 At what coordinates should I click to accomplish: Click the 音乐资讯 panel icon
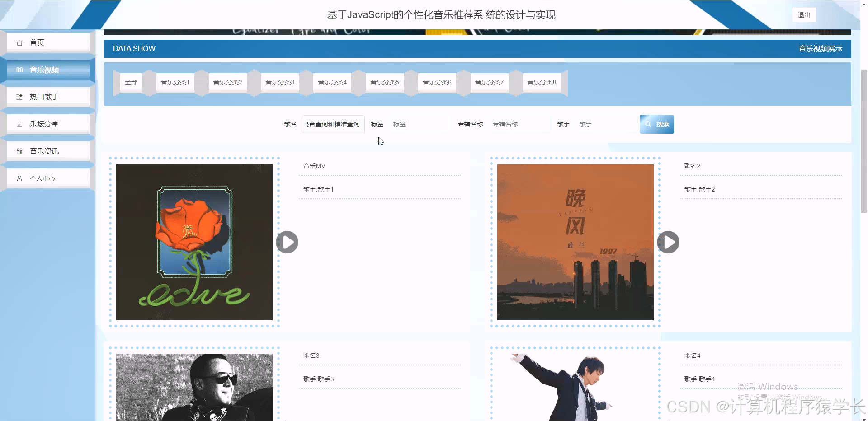click(x=19, y=151)
